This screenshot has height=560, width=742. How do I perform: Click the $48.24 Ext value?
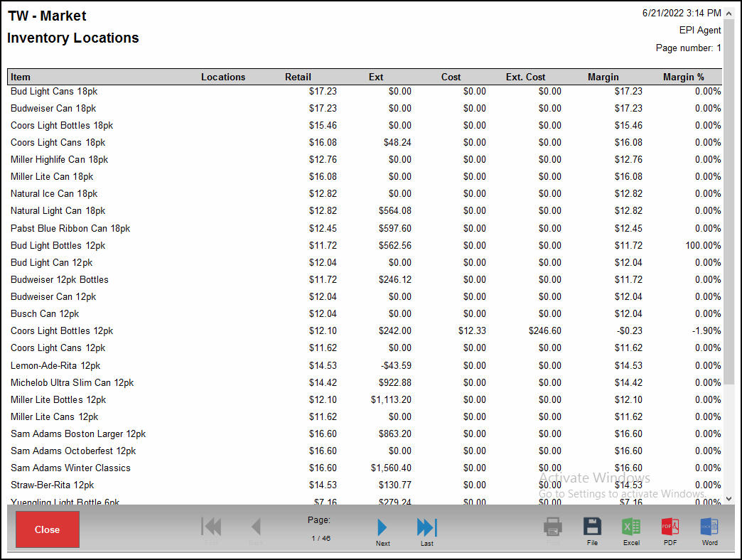pos(397,142)
